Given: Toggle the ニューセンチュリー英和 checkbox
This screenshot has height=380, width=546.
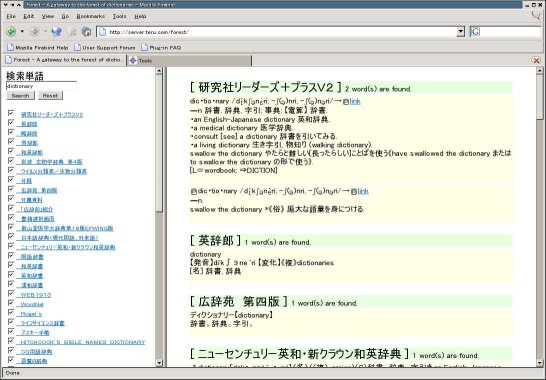Looking at the screenshot, I should pos(11,246).
